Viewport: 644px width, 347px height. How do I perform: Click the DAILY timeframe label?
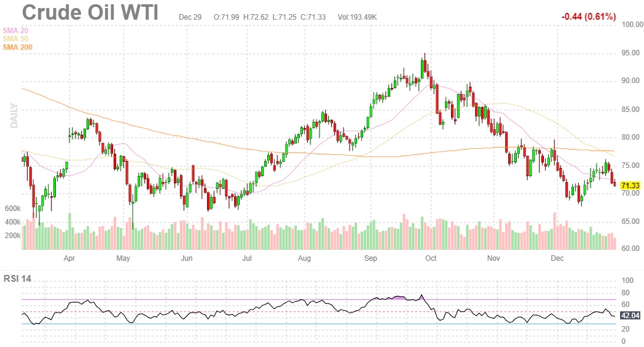(x=14, y=116)
